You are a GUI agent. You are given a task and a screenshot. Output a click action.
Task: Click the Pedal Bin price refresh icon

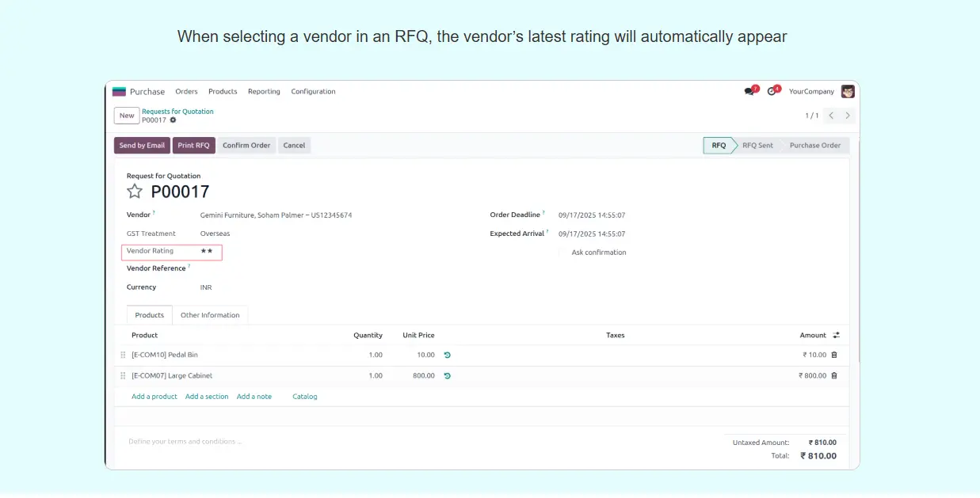tap(447, 355)
